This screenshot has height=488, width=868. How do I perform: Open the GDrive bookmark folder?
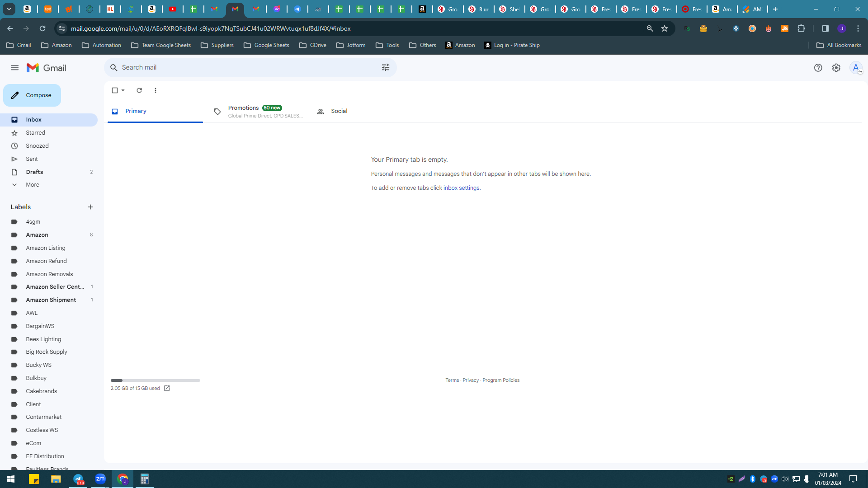[x=313, y=45]
